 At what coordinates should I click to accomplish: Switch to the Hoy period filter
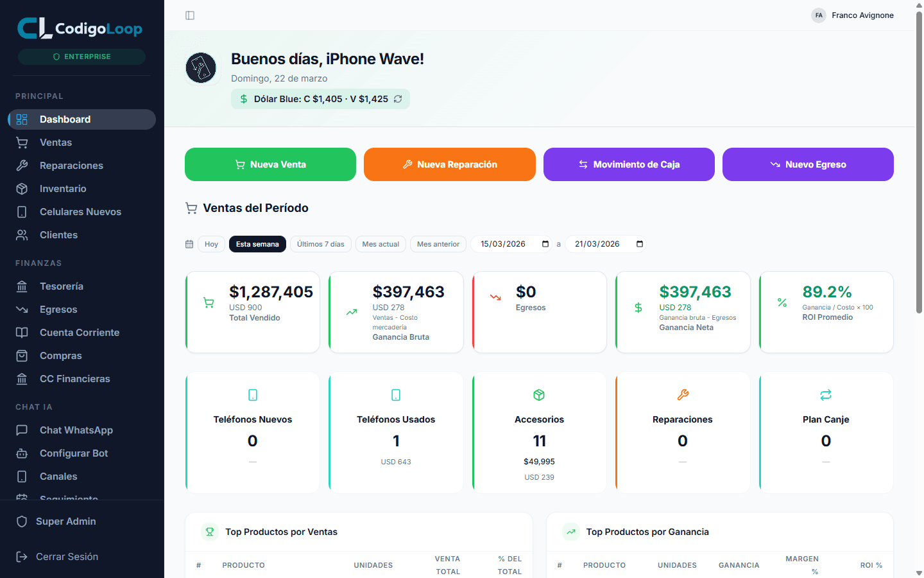pyautogui.click(x=211, y=244)
